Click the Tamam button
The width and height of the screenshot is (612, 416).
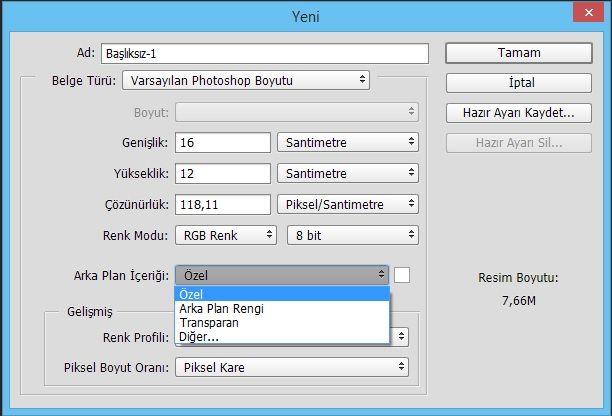pos(519,53)
